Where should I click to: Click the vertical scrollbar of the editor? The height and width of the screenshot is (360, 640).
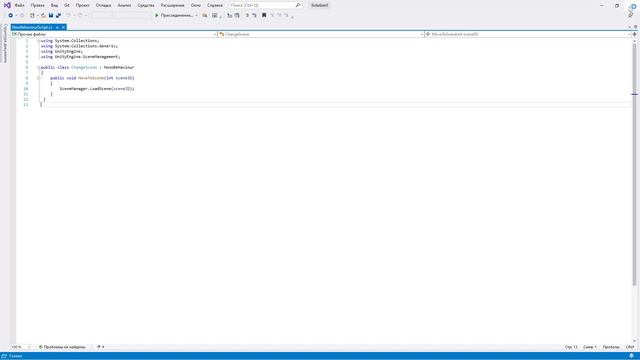point(634,163)
